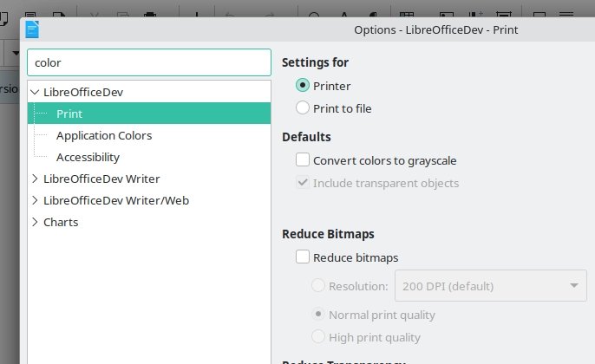Enable Convert colors to grayscale

(303, 159)
